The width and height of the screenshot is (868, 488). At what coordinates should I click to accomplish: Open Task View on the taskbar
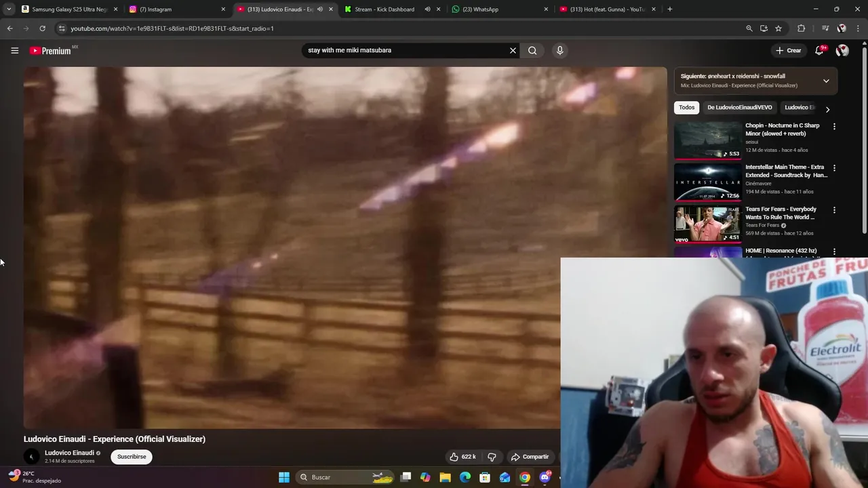[x=406, y=477]
